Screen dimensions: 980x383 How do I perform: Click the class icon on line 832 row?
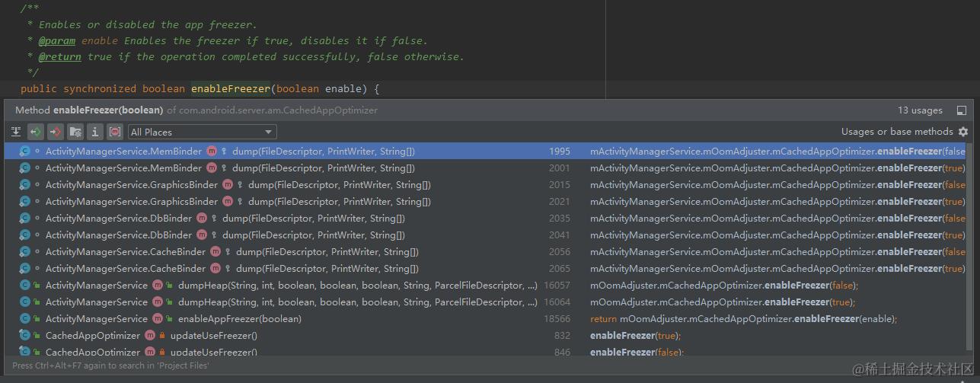(x=25, y=336)
